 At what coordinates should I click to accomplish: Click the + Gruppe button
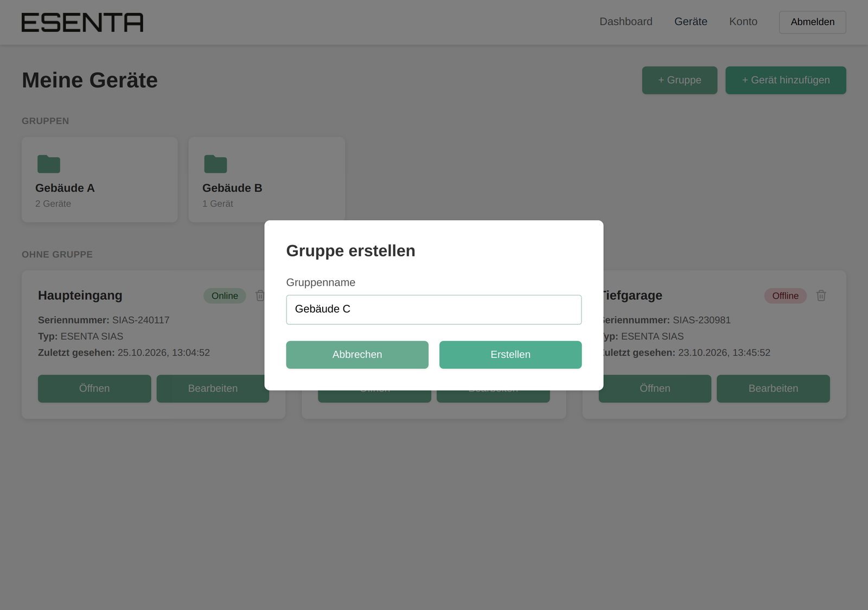(x=680, y=80)
